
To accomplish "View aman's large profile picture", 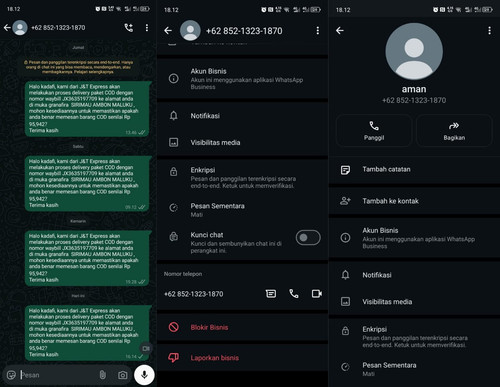I will 414,51.
